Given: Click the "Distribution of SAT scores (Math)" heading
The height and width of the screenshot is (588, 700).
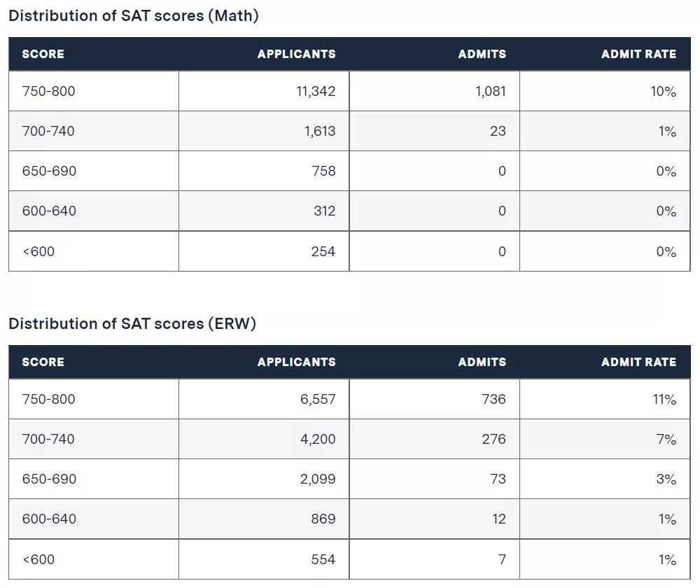Looking at the screenshot, I should [x=134, y=16].
